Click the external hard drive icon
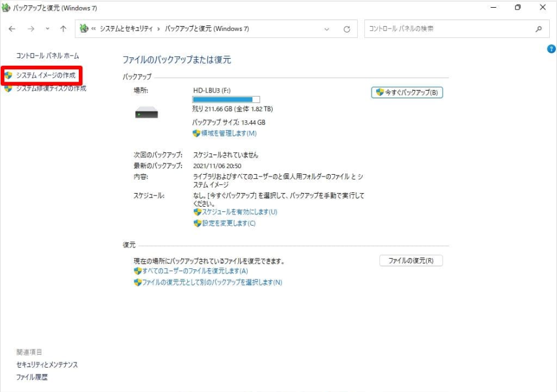The width and height of the screenshot is (557, 392). pyautogui.click(x=146, y=113)
